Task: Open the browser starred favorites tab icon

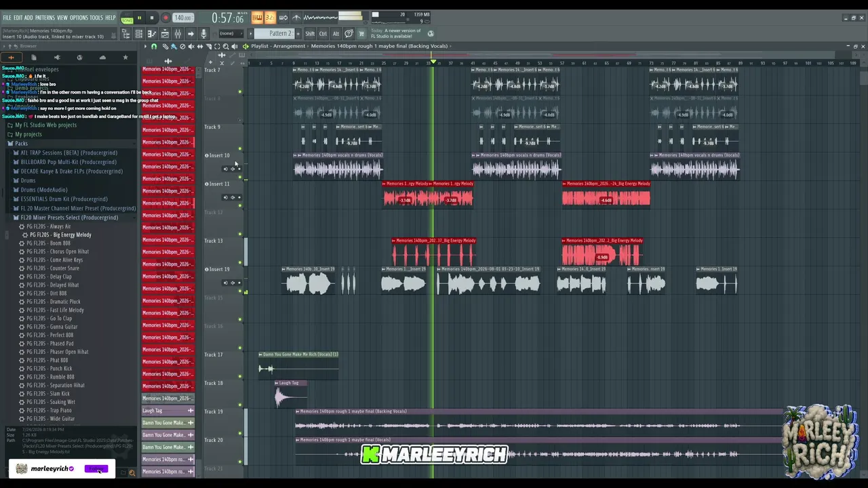Action: pyautogui.click(x=125, y=58)
